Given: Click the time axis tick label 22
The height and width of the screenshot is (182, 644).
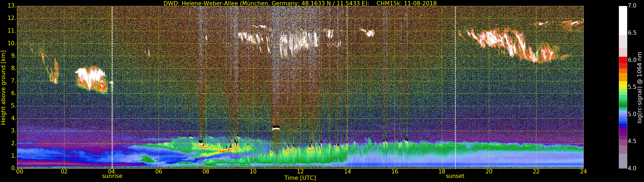Looking at the screenshot, I should pos(536,172).
